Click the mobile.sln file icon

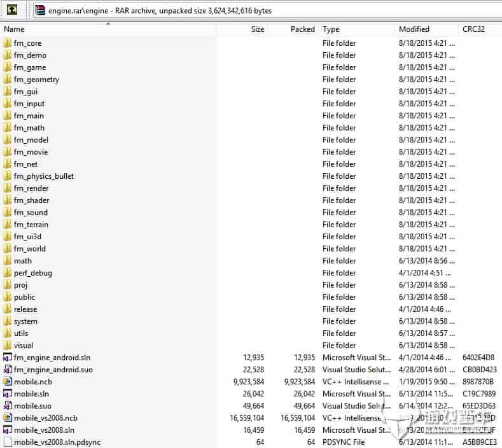(x=8, y=393)
